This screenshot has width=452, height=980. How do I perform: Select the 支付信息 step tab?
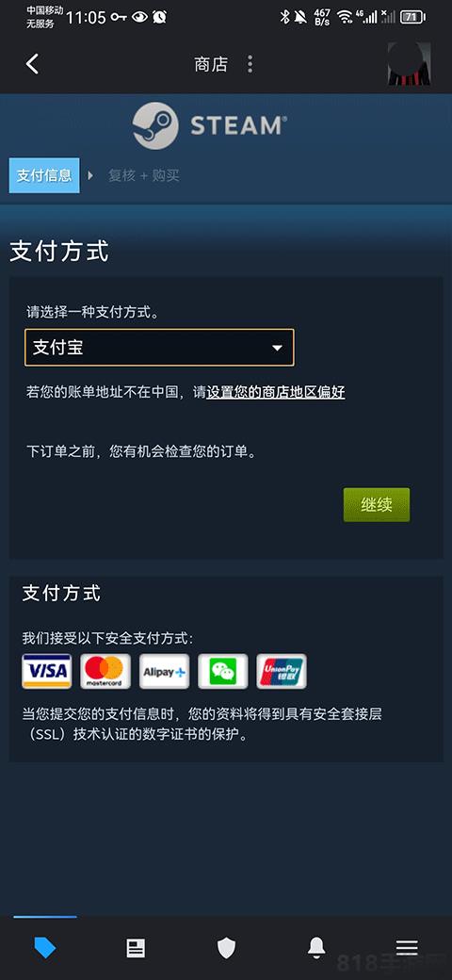(x=43, y=175)
